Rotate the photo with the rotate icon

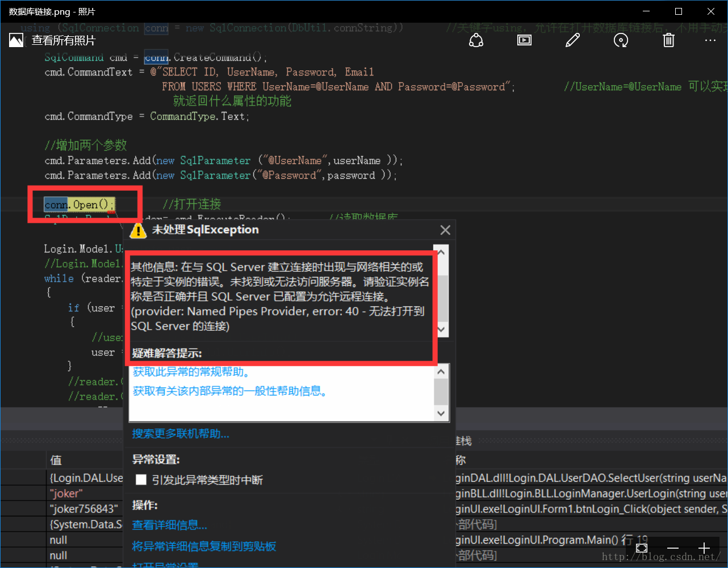click(621, 40)
